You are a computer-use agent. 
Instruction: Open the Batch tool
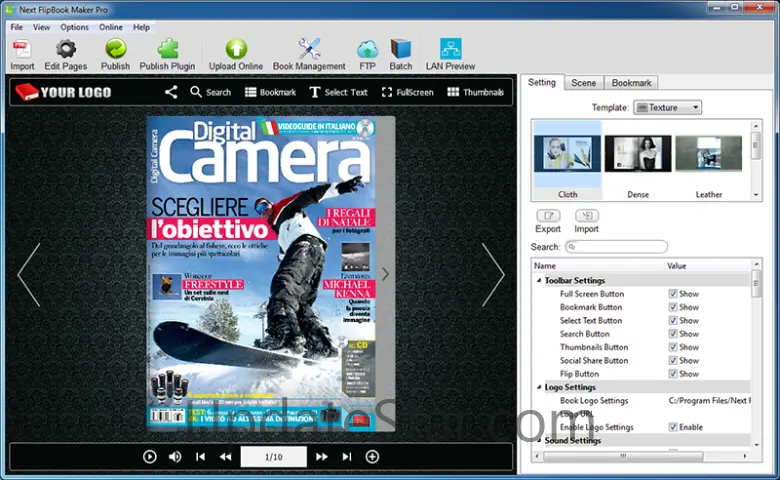pos(401,50)
